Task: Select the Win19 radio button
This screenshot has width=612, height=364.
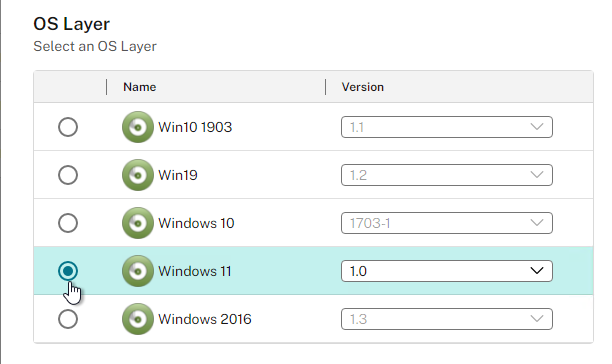Action: [x=68, y=175]
